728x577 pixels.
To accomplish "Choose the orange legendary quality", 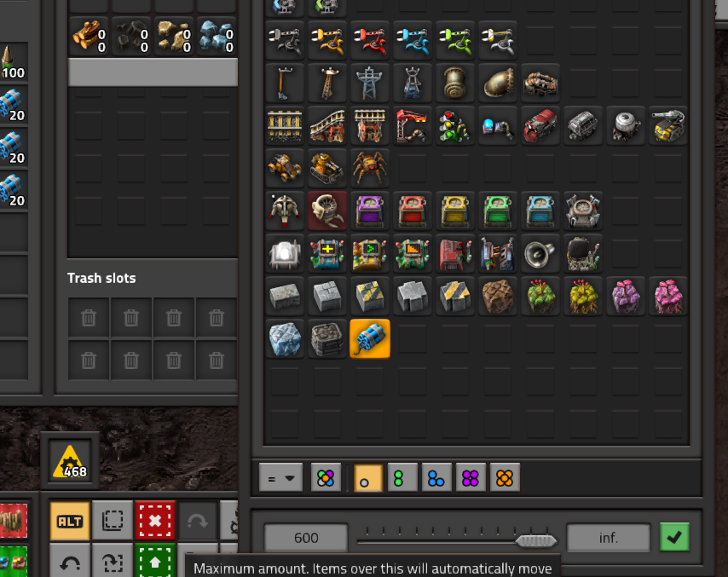I will pyautogui.click(x=505, y=477).
